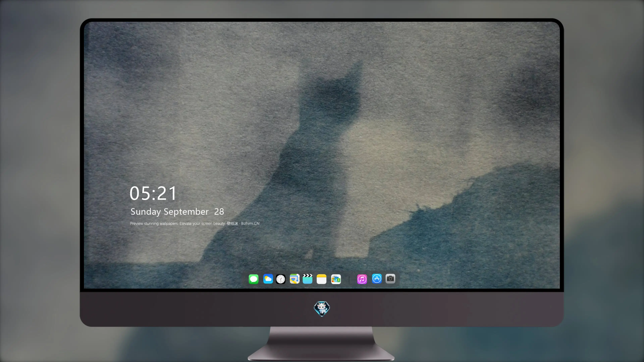Launch the Weather app from the dock
Screen dimensions: 644x362
[x=268, y=279]
